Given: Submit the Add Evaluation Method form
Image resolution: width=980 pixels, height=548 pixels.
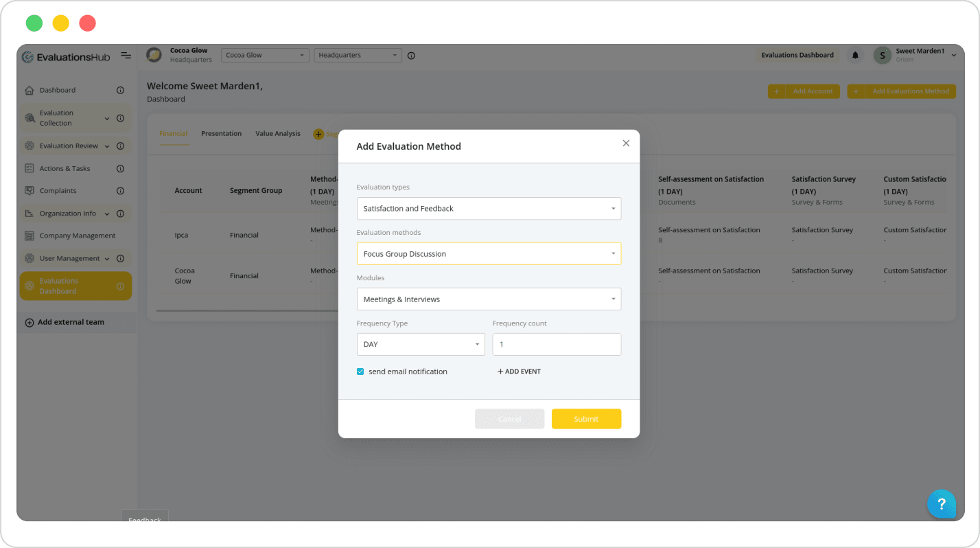Looking at the screenshot, I should click(586, 418).
